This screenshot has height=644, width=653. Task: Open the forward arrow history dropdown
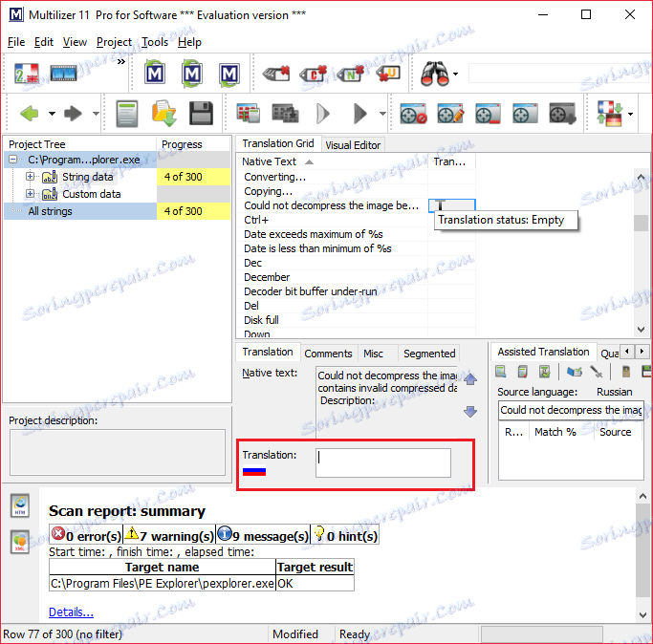click(x=96, y=114)
